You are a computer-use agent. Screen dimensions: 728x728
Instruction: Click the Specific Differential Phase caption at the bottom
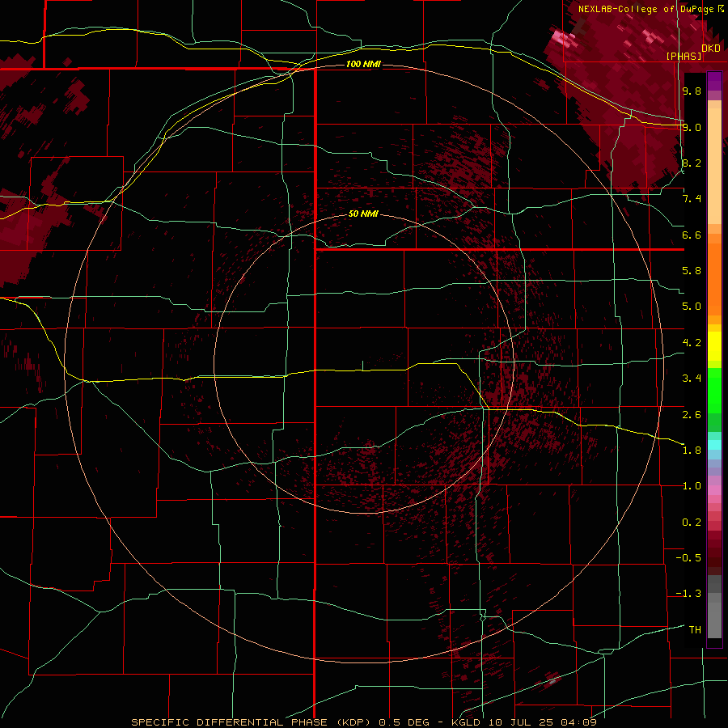363,722
